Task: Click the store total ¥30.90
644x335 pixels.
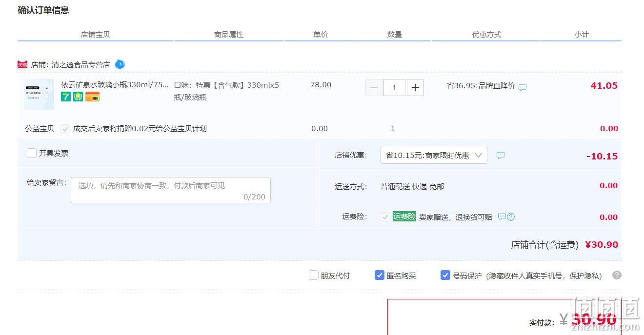Action: tap(602, 245)
